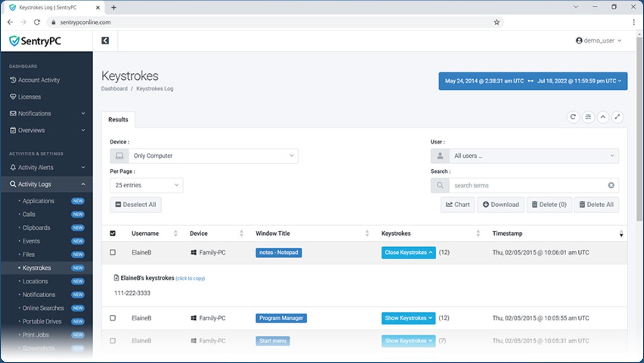The image size is (644, 363).
Task: Select the expand fullscreen arrow icon
Action: [617, 117]
